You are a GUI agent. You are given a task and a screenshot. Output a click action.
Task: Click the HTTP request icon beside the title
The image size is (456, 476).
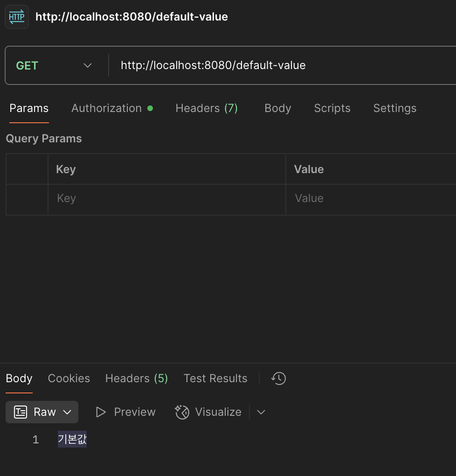17,17
